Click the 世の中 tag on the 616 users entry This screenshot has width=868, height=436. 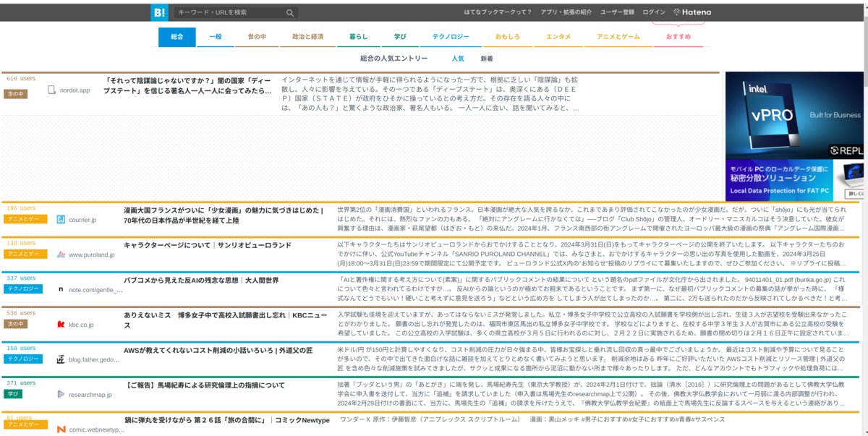(x=15, y=94)
